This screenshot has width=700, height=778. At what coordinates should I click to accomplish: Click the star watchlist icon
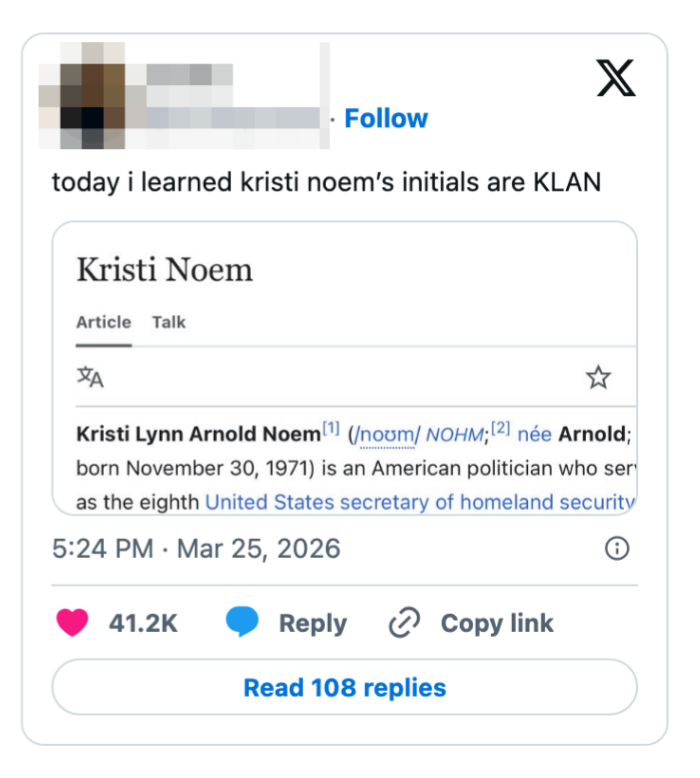pyautogui.click(x=598, y=377)
